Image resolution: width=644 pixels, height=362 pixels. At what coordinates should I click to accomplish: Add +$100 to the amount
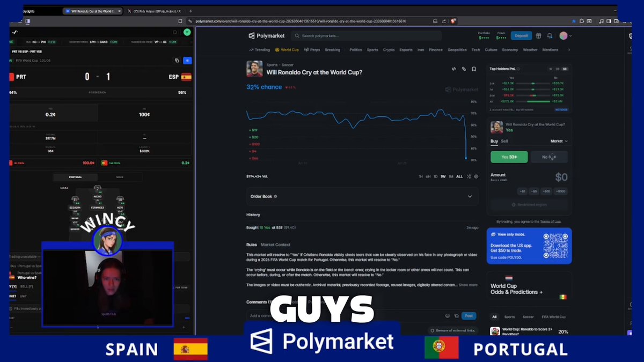click(560, 191)
